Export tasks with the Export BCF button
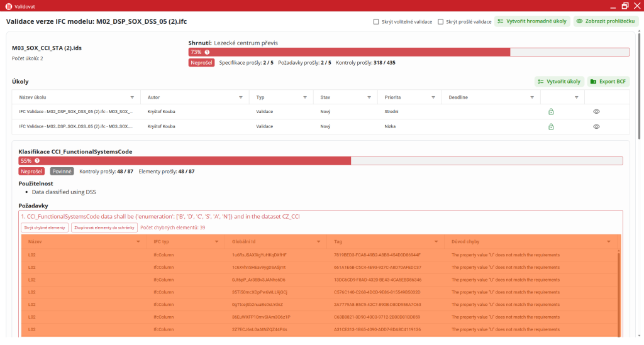Viewport: 644px width, 345px height. click(608, 82)
